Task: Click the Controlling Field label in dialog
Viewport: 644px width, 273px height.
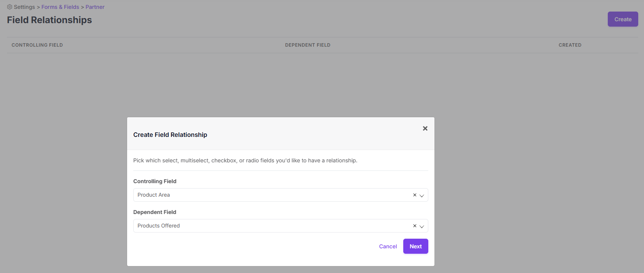Action: pyautogui.click(x=155, y=181)
